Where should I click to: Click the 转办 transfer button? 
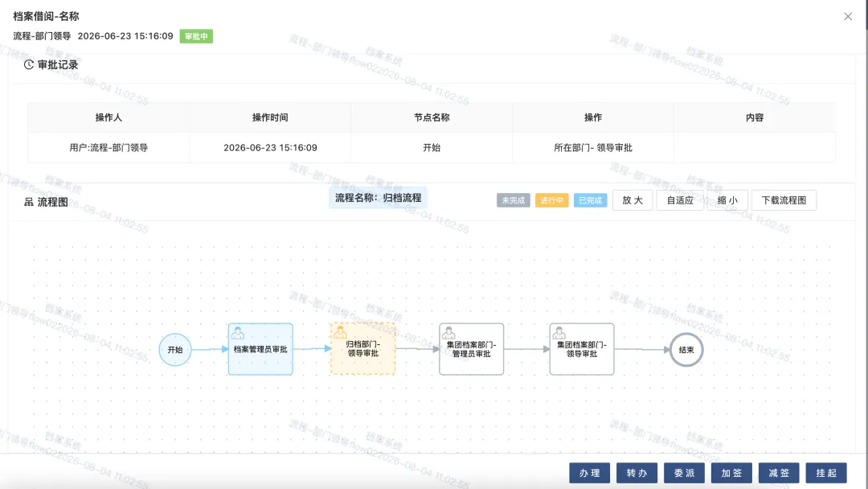pyautogui.click(x=637, y=473)
